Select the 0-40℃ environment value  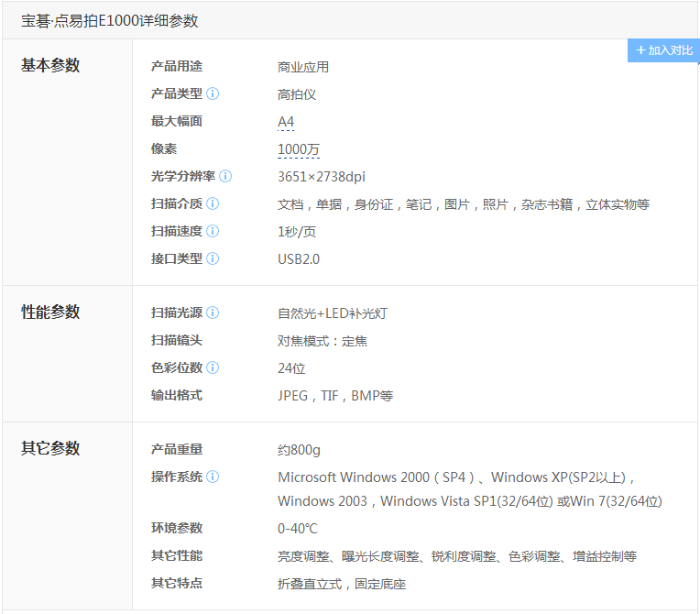pyautogui.click(x=298, y=529)
